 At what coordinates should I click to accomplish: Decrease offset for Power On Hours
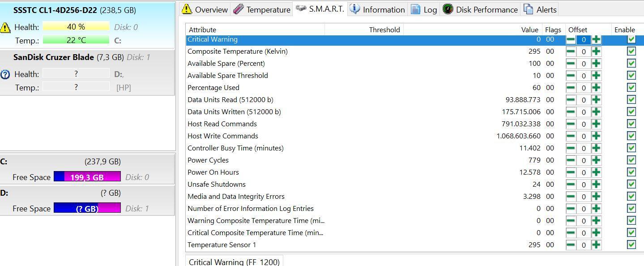(571, 172)
